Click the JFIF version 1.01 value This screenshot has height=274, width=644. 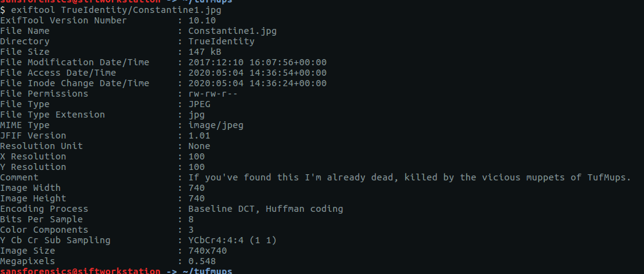click(x=199, y=135)
